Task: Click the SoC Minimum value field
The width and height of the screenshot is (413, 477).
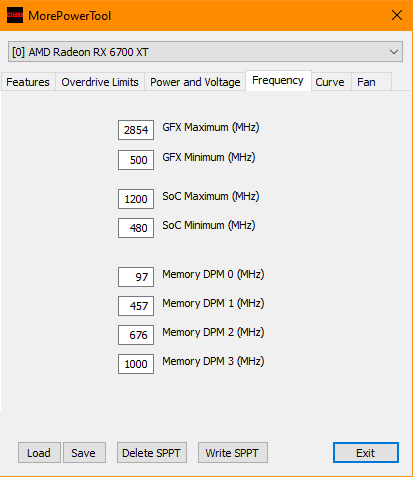Action: click(x=136, y=228)
